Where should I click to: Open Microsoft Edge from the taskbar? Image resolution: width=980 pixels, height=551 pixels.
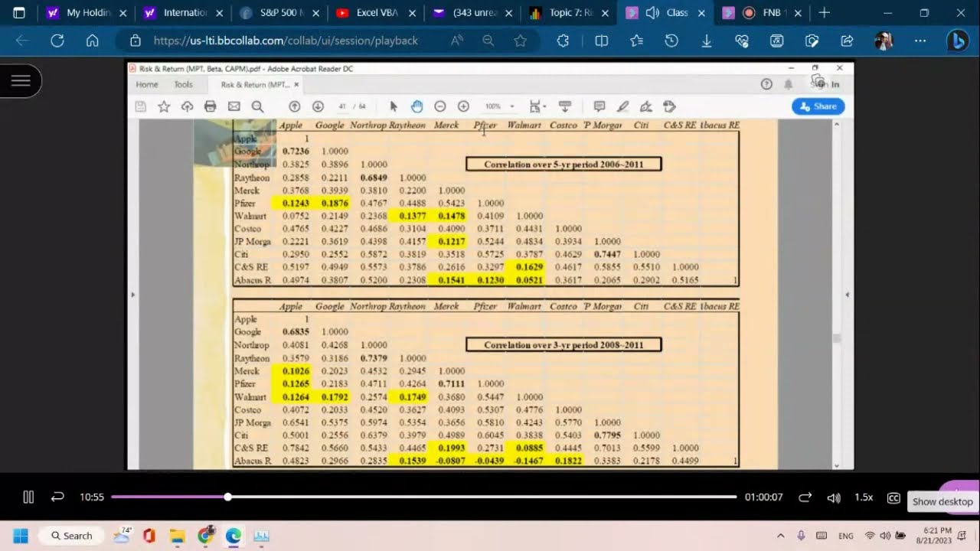point(234,536)
